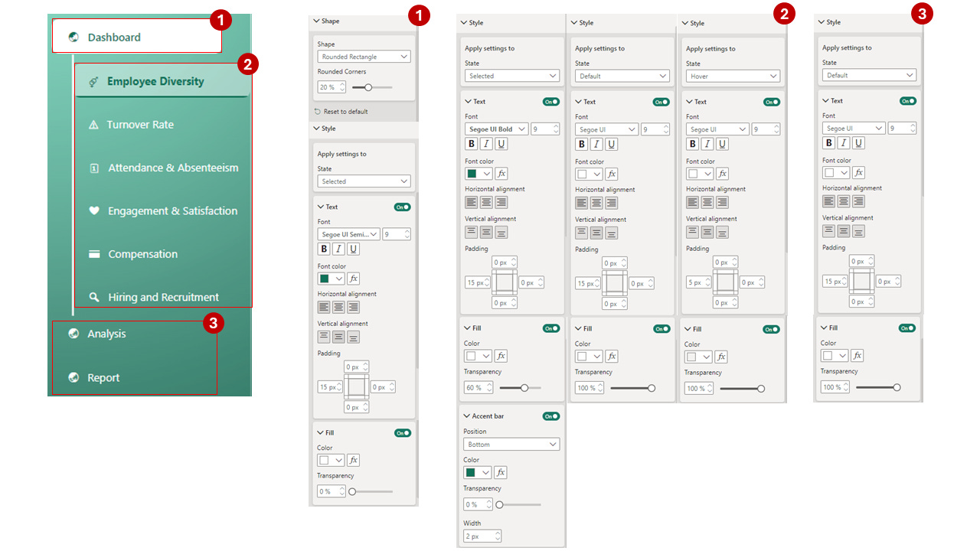Set middle vertical alignment in Segoe UI Semi panel
The width and height of the screenshot is (980, 551).
point(338,337)
